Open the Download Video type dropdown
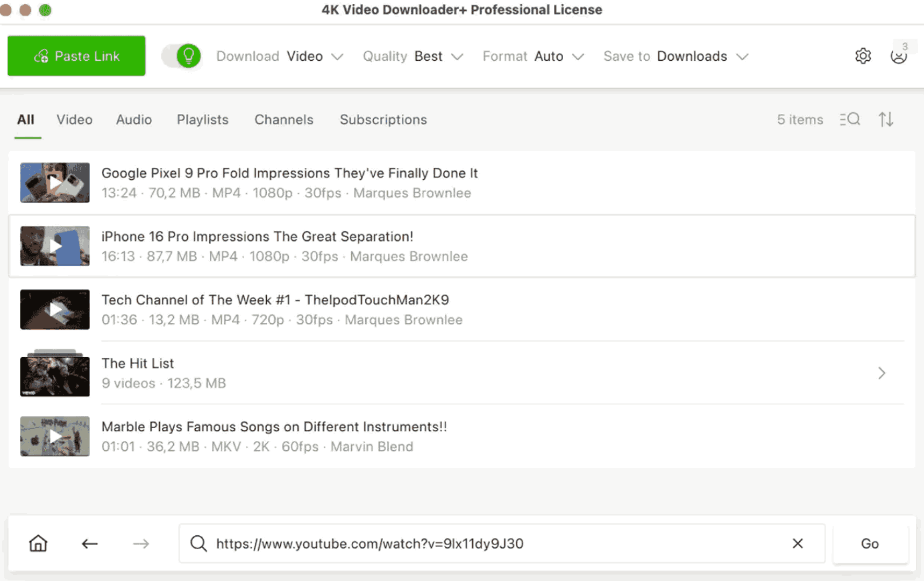 pos(314,56)
